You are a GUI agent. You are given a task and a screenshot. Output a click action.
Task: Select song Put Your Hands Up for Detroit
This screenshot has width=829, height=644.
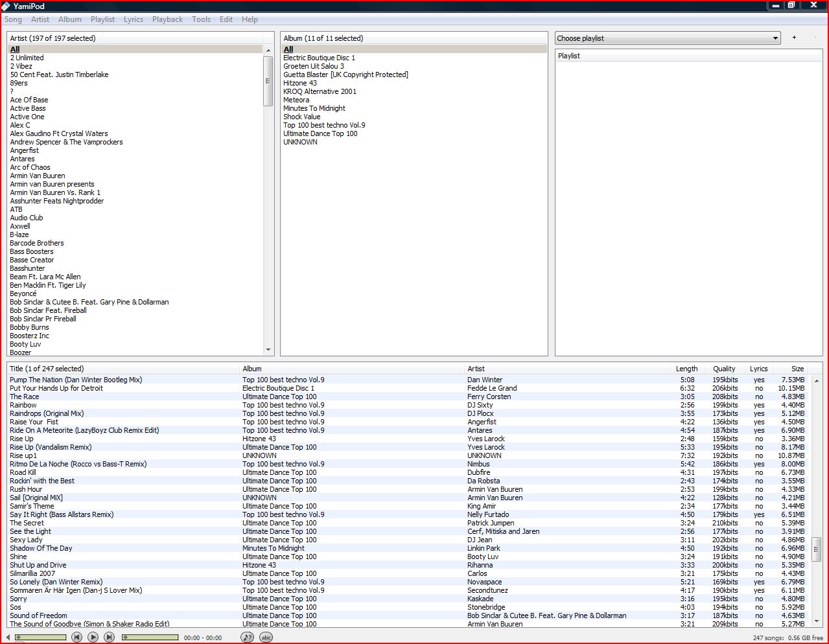pyautogui.click(x=56, y=388)
